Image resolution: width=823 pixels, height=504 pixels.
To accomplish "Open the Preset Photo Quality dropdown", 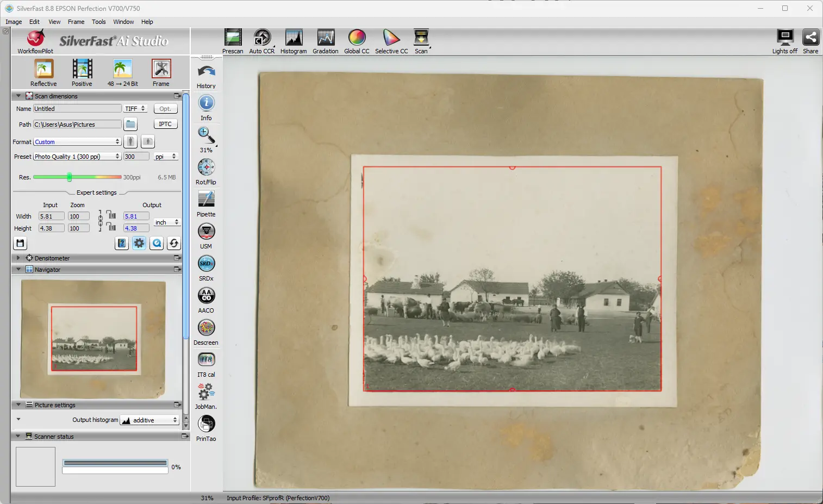I will [x=77, y=157].
